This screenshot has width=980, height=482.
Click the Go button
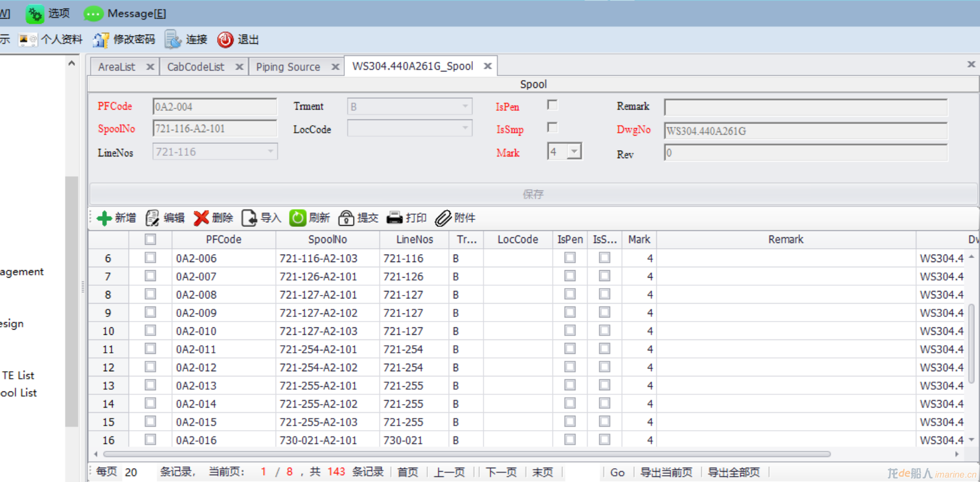coord(617,472)
